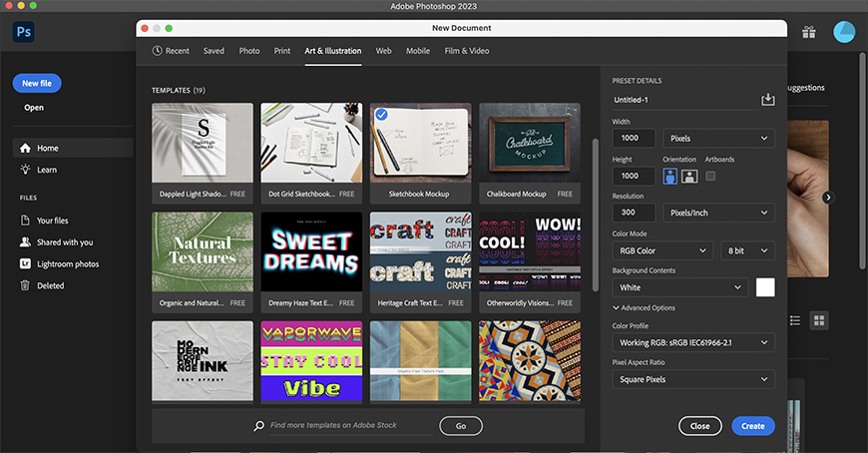Click the Height input field showing 1000

pyautogui.click(x=634, y=176)
